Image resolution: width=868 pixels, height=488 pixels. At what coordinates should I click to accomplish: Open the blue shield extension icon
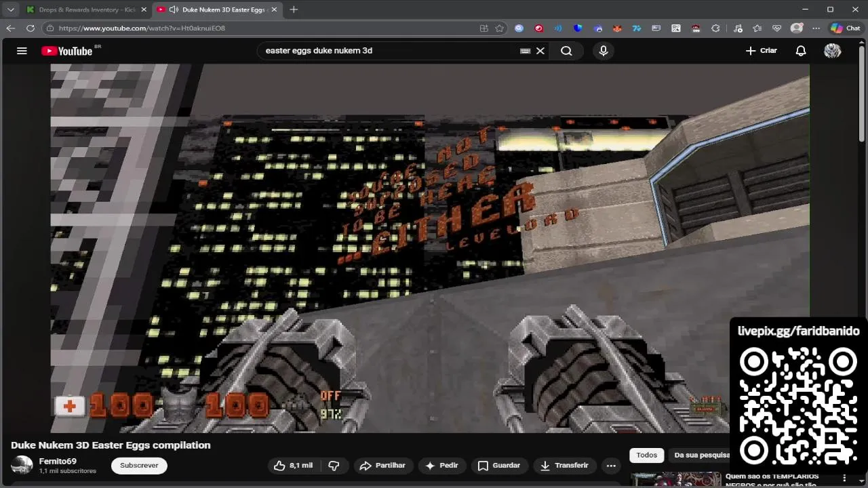(x=578, y=28)
